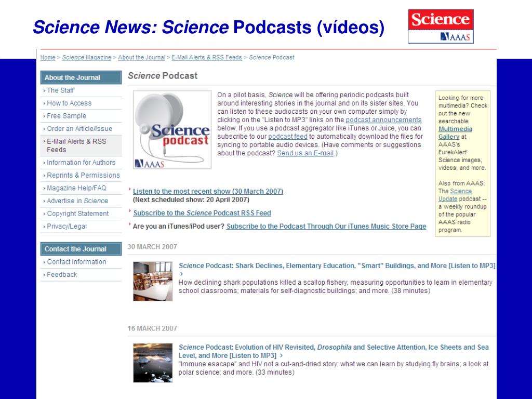Open the 30 March classroom thumbnail
Image resolution: width=532 pixels, height=399 pixels.
click(153, 281)
